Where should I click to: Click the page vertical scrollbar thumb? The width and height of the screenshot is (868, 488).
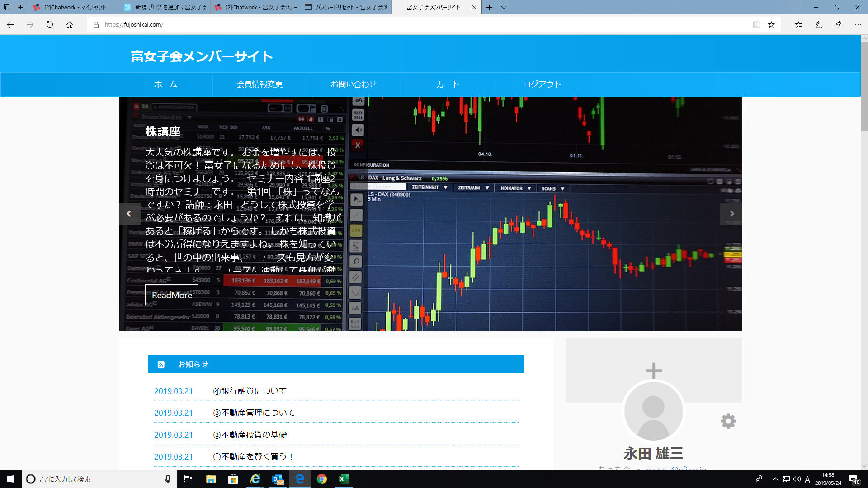click(864, 86)
